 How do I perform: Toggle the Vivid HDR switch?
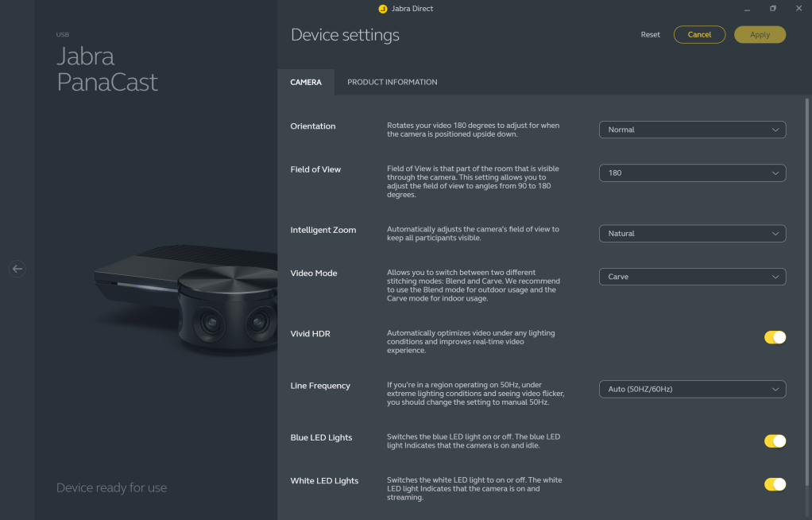(775, 337)
